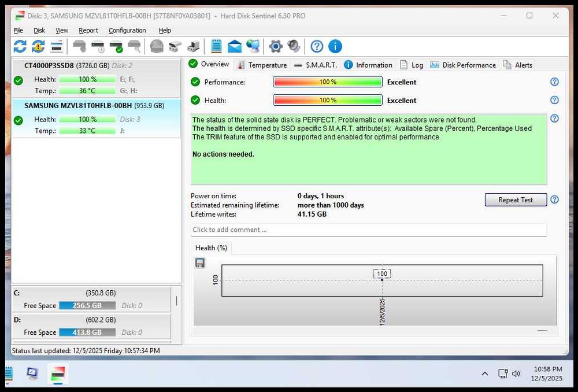
Task: Open the Report menu
Action: 88,30
